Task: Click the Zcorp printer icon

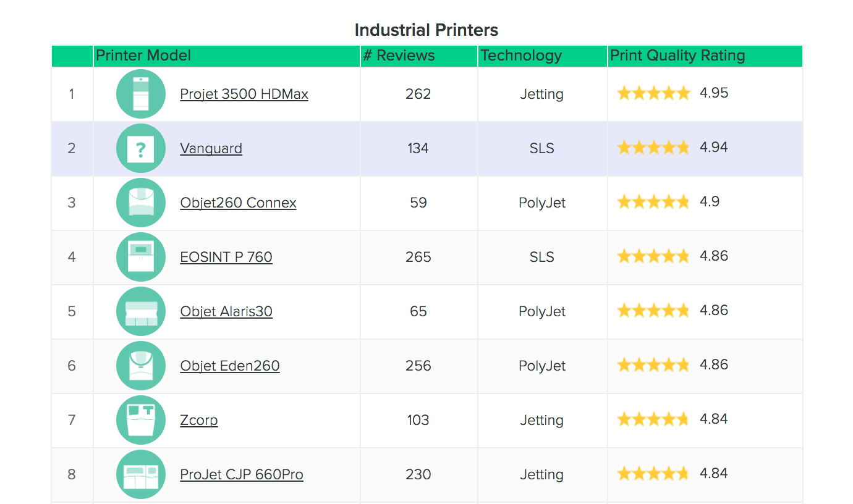Action: coord(141,420)
